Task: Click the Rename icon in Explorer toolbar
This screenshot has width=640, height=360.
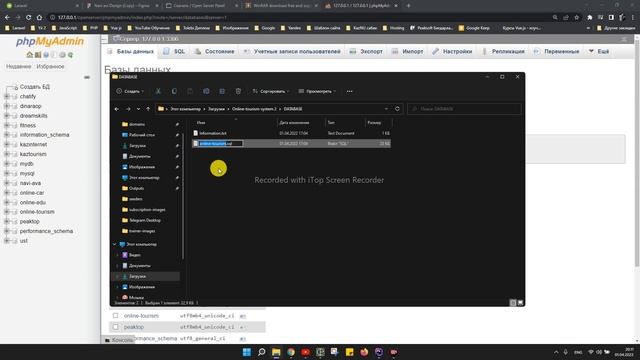Action: coord(206,91)
